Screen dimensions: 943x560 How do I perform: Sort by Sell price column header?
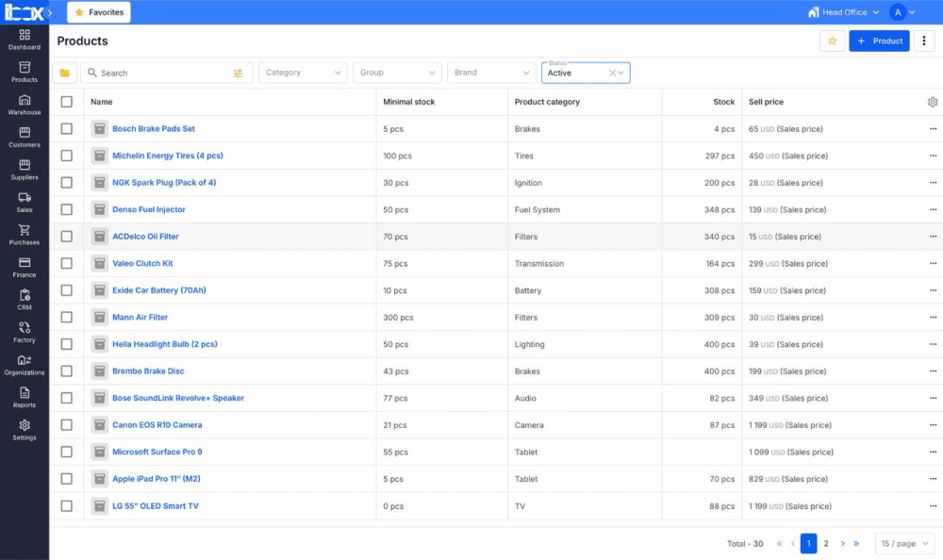(766, 102)
